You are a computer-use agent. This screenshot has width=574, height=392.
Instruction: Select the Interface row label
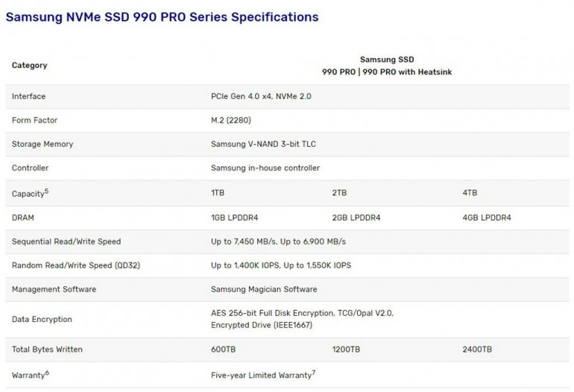pyautogui.click(x=28, y=96)
